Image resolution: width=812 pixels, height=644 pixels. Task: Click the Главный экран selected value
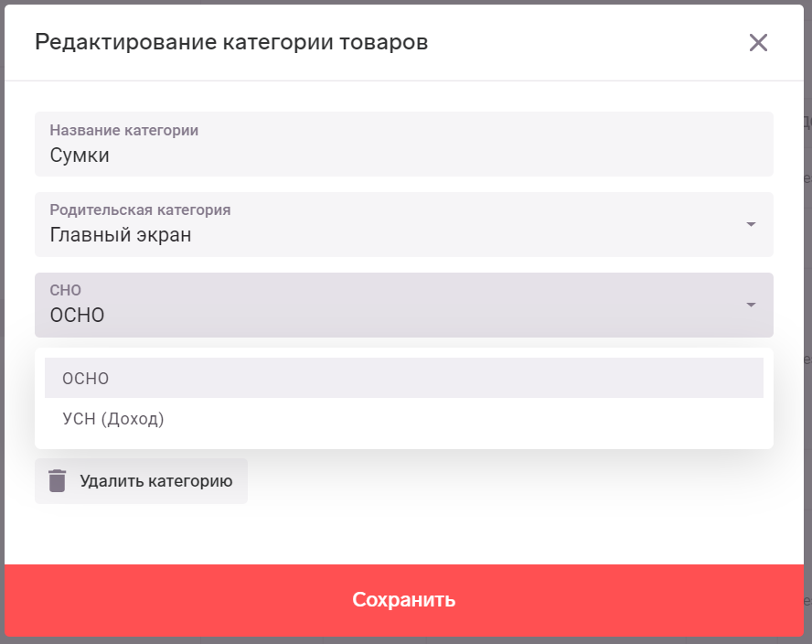121,235
